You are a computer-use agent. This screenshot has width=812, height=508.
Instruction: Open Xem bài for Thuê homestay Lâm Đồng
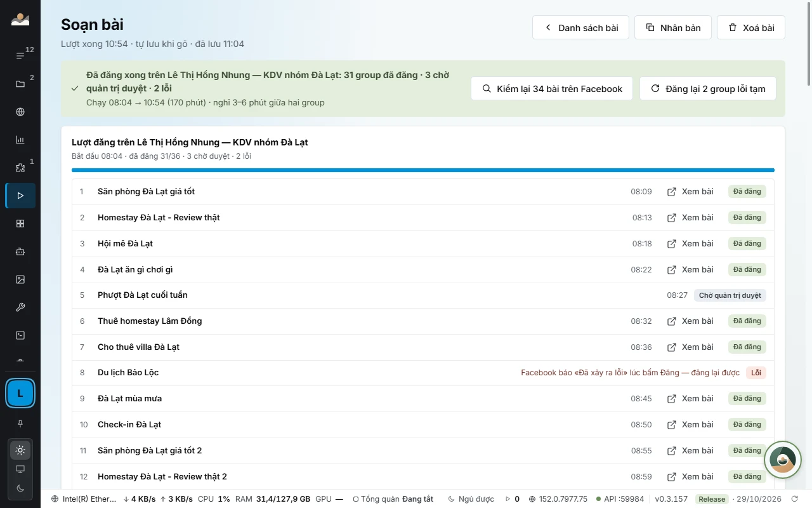click(x=690, y=321)
